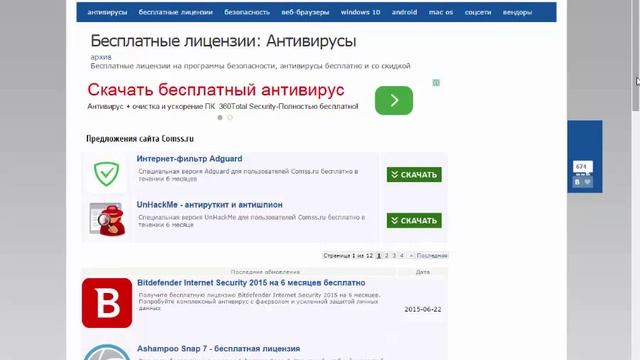Select the first ad carousel dot
Screen dimensions: 640x360
pos(220,118)
